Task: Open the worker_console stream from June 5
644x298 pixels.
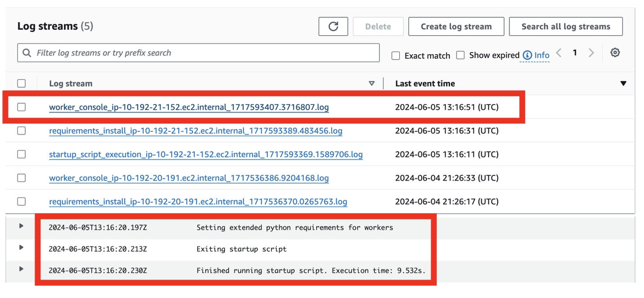Action: click(x=189, y=107)
